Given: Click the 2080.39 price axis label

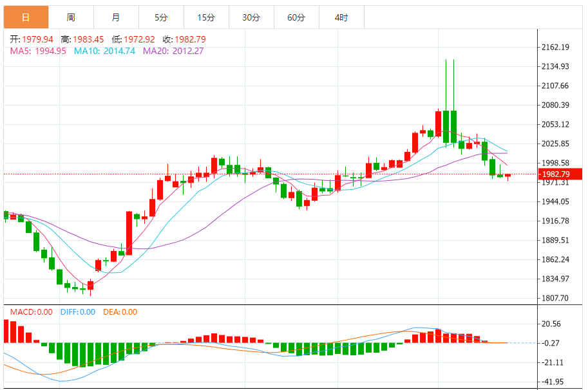Looking at the screenshot, I should point(555,105).
